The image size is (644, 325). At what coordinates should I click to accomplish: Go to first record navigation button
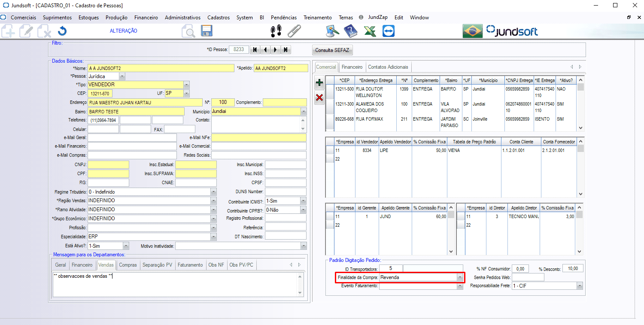pos(255,50)
